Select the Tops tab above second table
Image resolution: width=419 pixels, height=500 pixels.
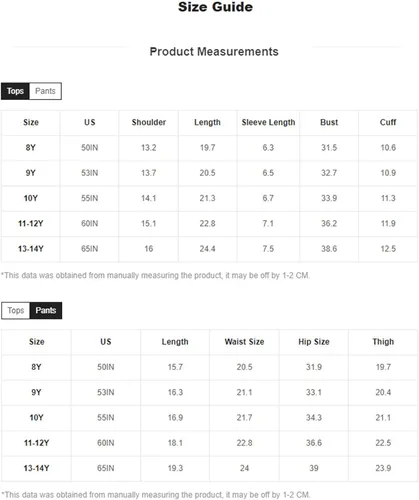point(16,310)
